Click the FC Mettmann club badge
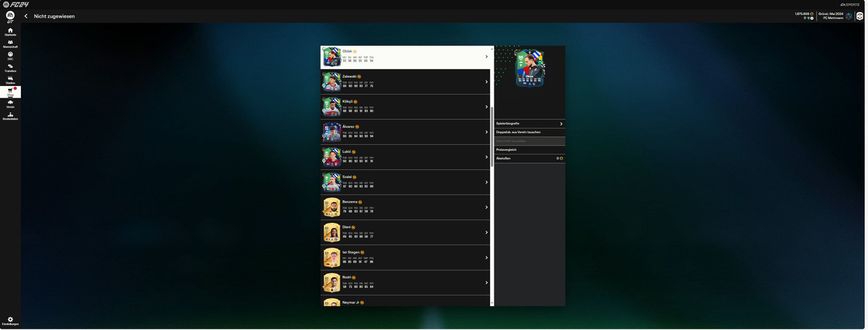 (849, 16)
